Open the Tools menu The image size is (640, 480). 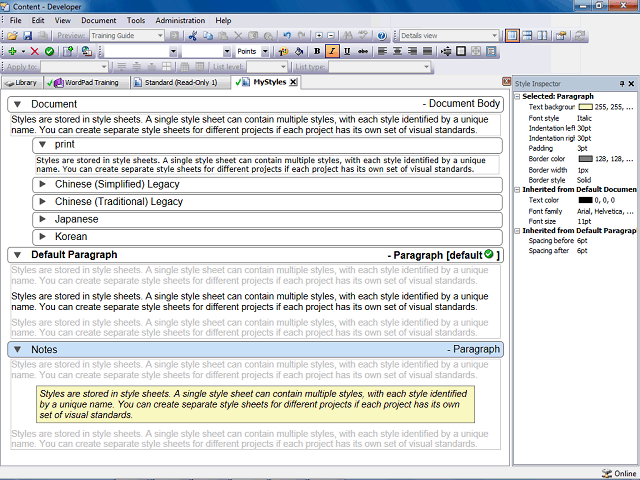pos(136,20)
